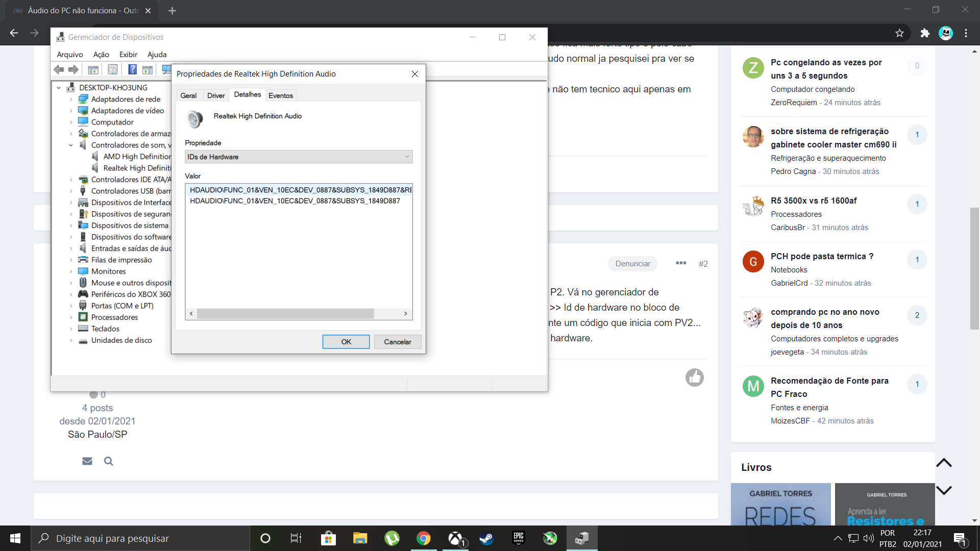
Task: Click the browser page vertical scrollbar thumb
Action: (974, 269)
